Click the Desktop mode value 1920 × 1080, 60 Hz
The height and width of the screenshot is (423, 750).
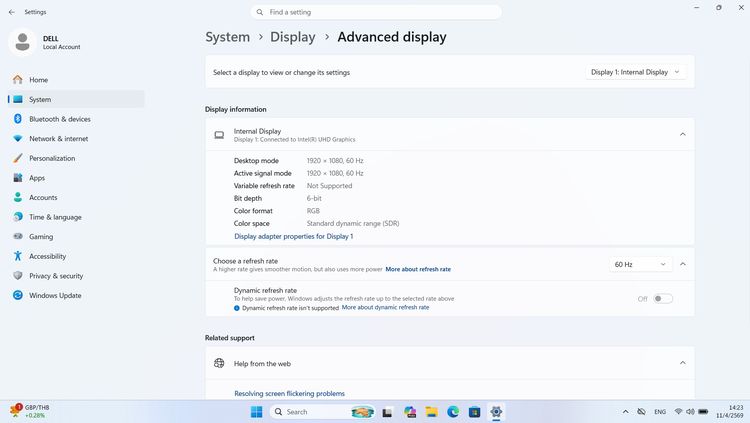click(335, 161)
